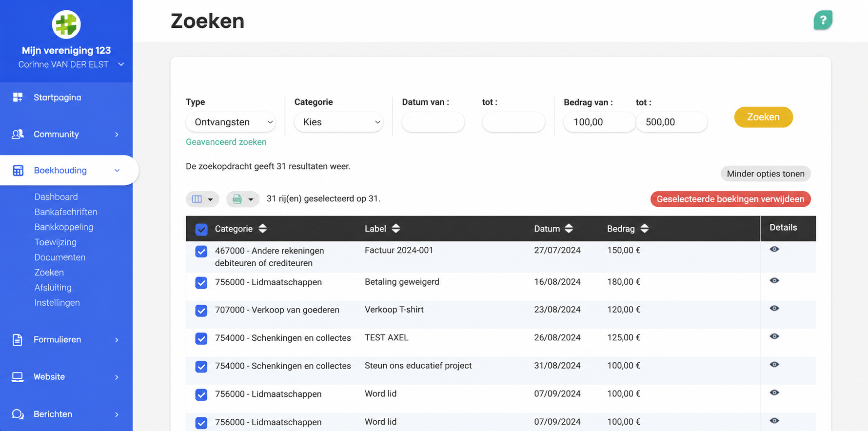Click the Datum van input field
The width and height of the screenshot is (868, 431).
(433, 122)
